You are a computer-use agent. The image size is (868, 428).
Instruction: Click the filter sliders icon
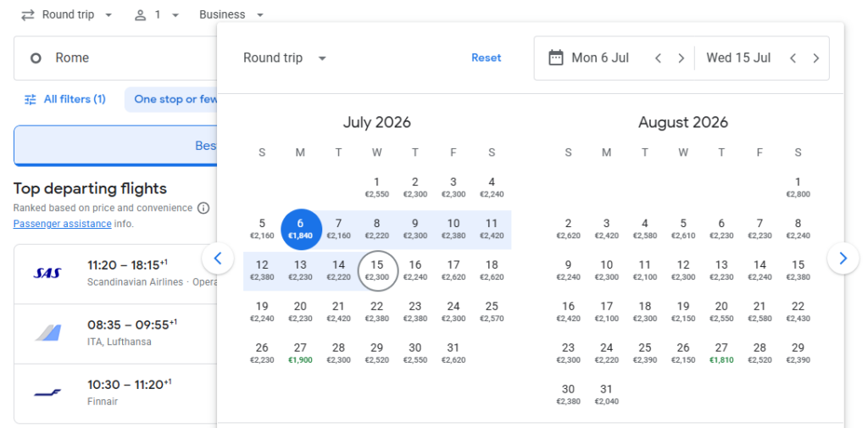tap(30, 100)
